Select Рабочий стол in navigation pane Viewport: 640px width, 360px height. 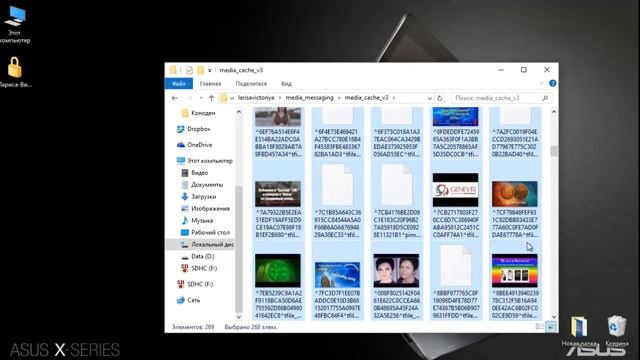point(205,232)
